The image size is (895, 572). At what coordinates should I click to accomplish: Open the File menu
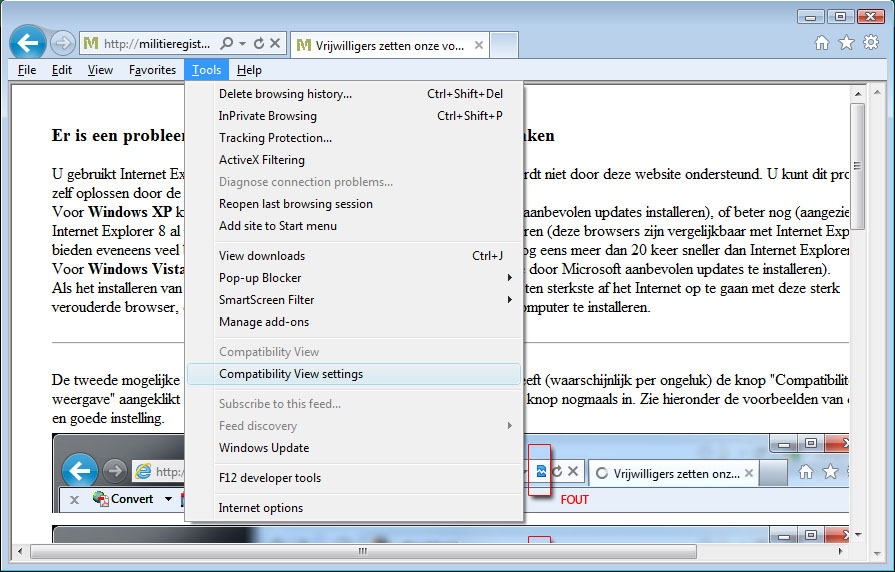(27, 70)
